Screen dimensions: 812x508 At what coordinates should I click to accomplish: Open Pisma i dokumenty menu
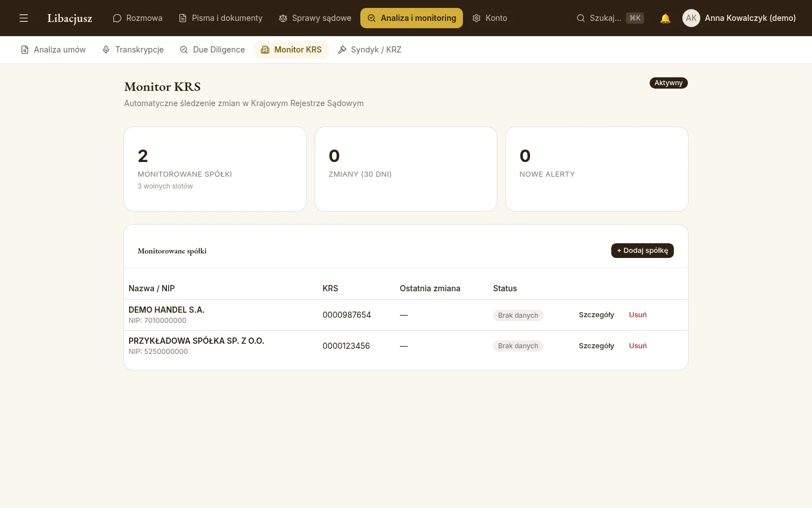[x=220, y=18]
